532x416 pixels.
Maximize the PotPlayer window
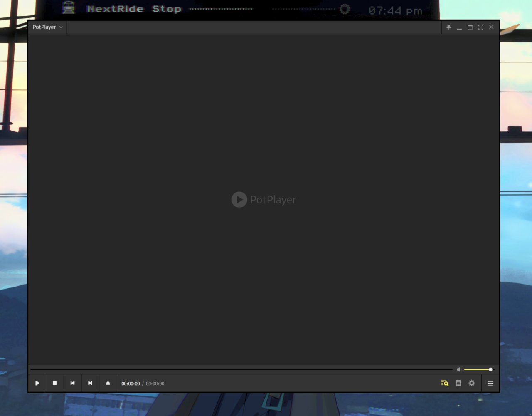tap(470, 27)
